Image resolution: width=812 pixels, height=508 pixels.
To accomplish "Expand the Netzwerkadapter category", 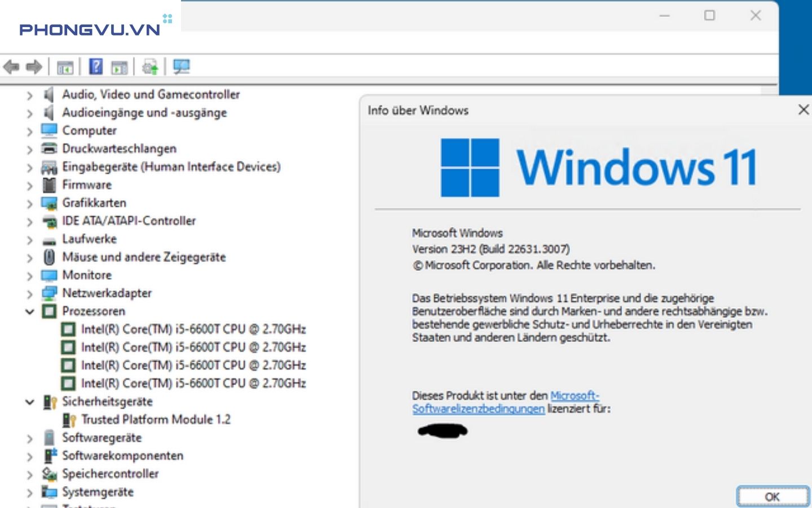I will 29,293.
